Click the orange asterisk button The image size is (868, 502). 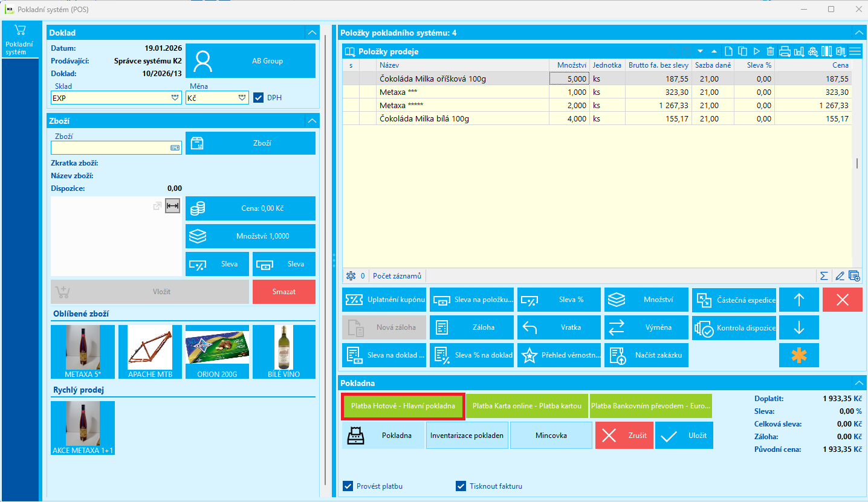point(799,355)
